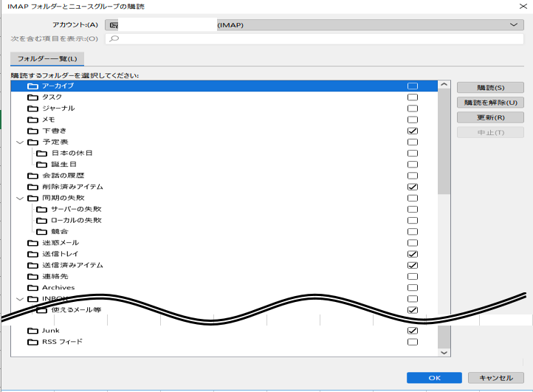Click the 迷惑メール folder icon
Viewport: 533px width, 392px height.
32,243
